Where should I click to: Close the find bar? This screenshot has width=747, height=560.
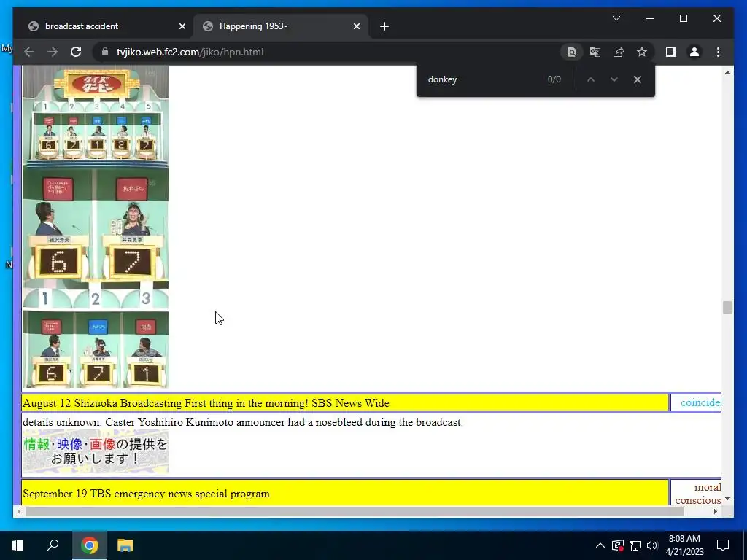tap(638, 79)
